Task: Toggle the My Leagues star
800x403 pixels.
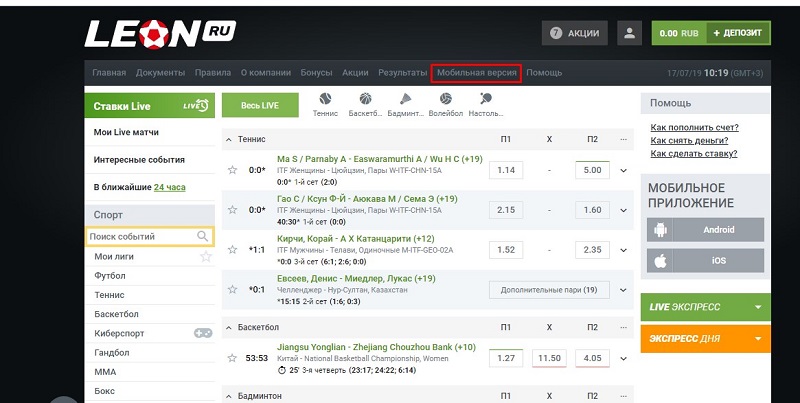Action: (x=206, y=257)
